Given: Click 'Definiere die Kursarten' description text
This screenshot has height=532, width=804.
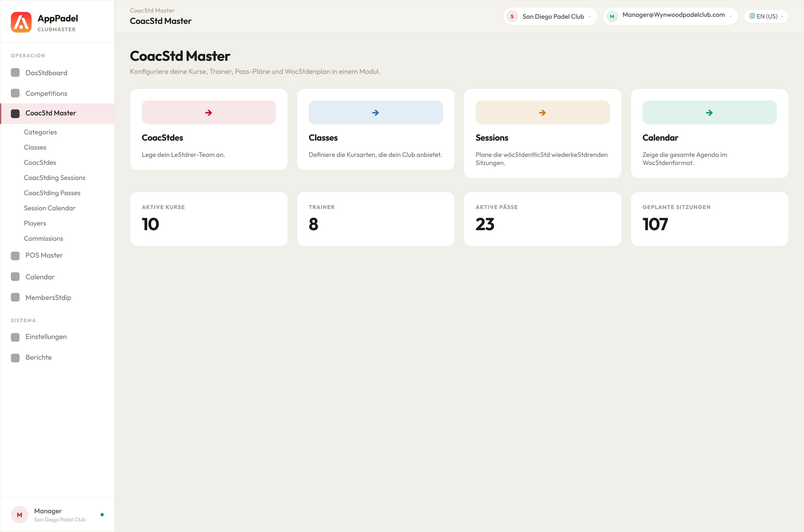Looking at the screenshot, I should coord(375,155).
